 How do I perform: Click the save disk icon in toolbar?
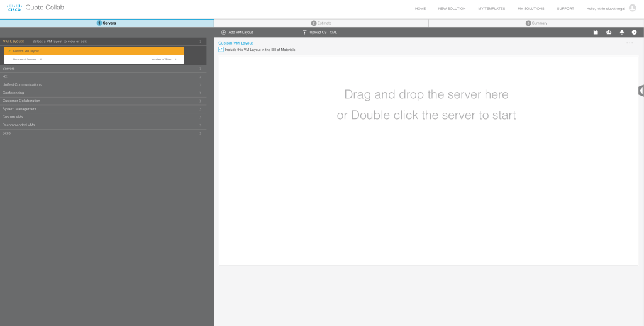(596, 32)
